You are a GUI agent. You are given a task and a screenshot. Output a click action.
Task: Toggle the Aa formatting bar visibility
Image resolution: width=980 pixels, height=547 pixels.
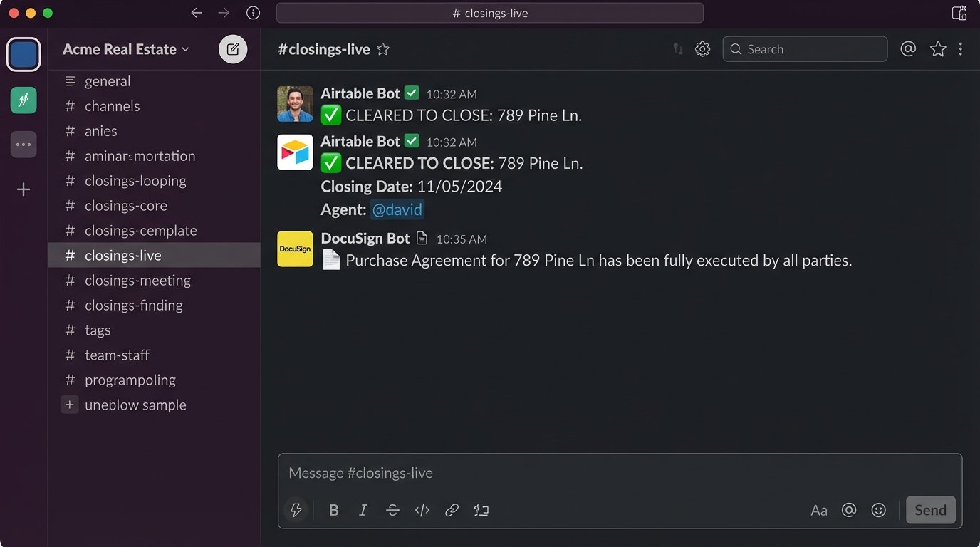(x=818, y=510)
